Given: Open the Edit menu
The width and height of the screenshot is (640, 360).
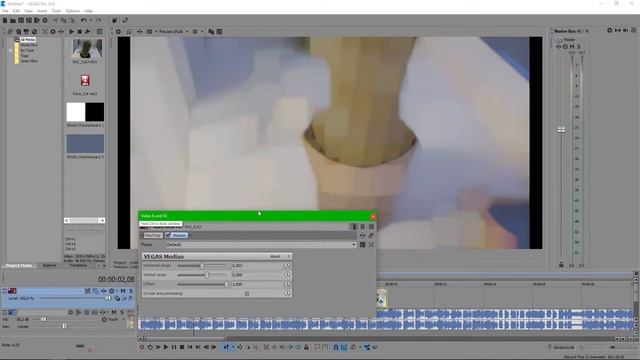Looking at the screenshot, I should pyautogui.click(x=16, y=11).
